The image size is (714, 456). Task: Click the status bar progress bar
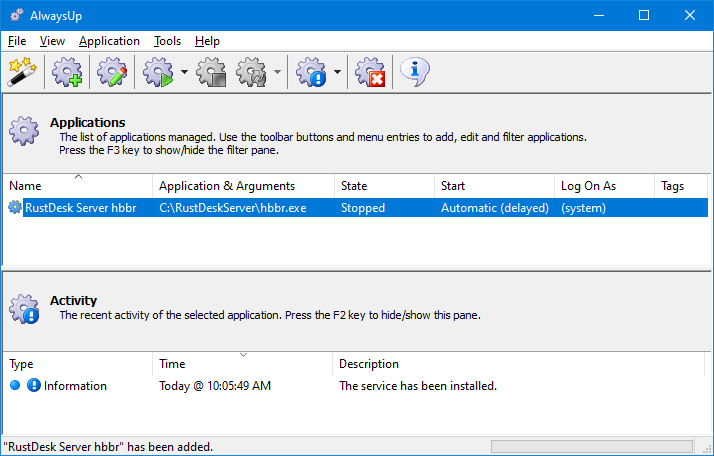pos(592,446)
